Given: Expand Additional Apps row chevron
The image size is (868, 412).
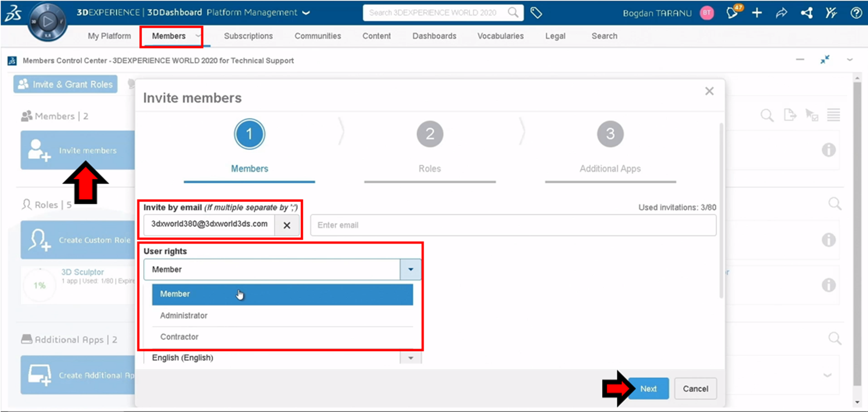Looking at the screenshot, I should click(x=827, y=375).
